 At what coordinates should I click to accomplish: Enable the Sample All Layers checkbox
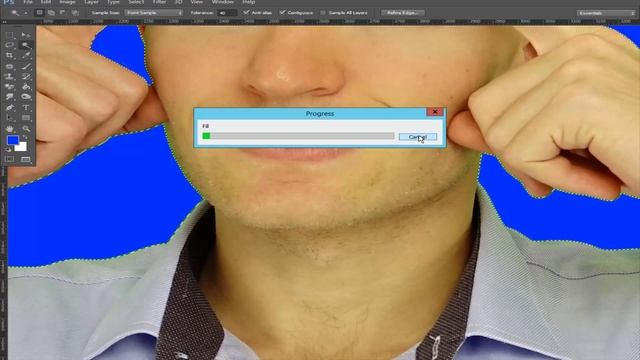[x=323, y=13]
